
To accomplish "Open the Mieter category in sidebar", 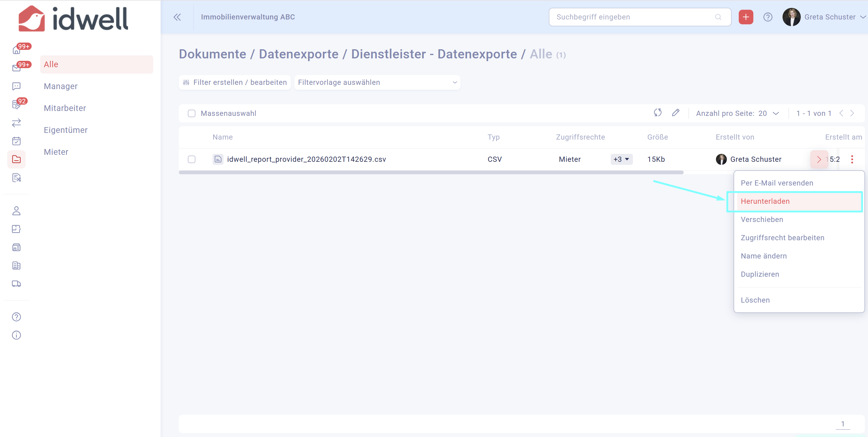I will coord(56,152).
